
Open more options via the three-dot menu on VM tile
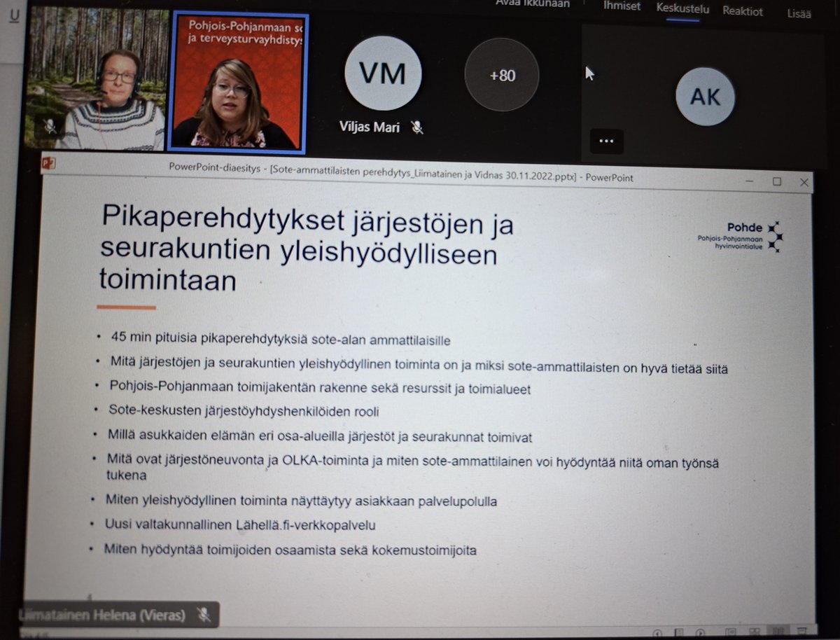[606, 141]
